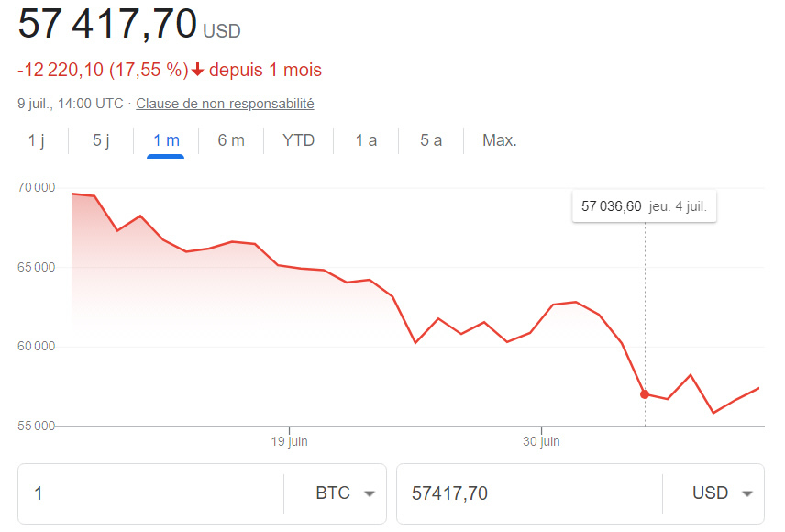Switch to YTD chart view

(298, 140)
